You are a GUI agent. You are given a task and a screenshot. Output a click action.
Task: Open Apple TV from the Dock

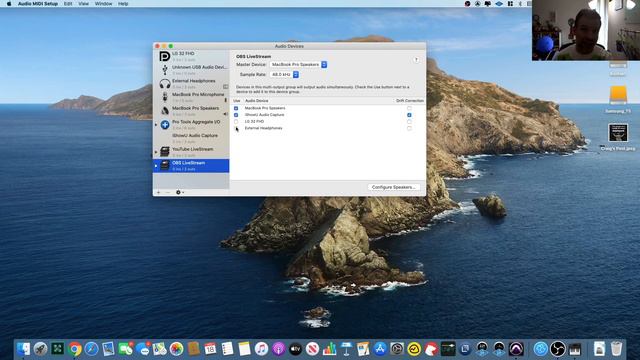coord(295,349)
